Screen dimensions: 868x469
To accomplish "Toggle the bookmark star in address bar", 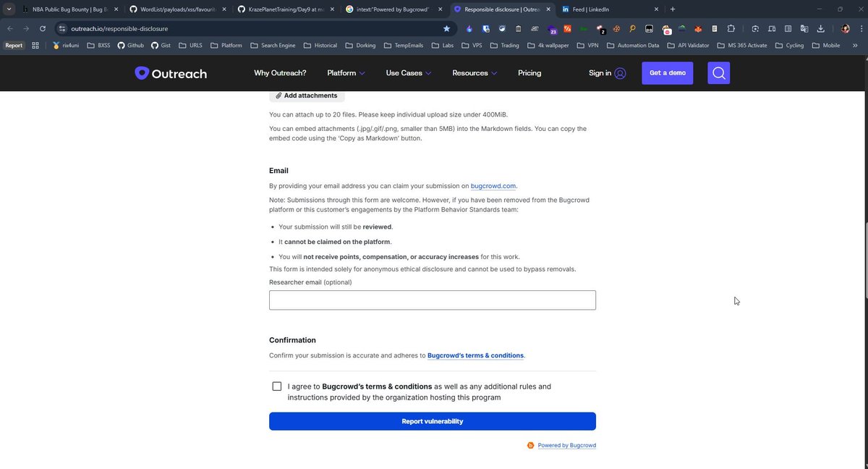I will click(446, 28).
